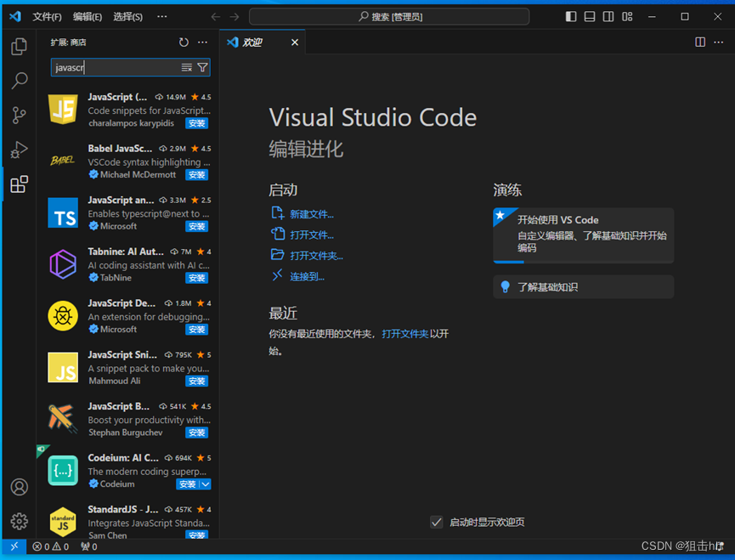The width and height of the screenshot is (735, 560).
Task: Click the 新建文件... link
Action: coord(312,214)
